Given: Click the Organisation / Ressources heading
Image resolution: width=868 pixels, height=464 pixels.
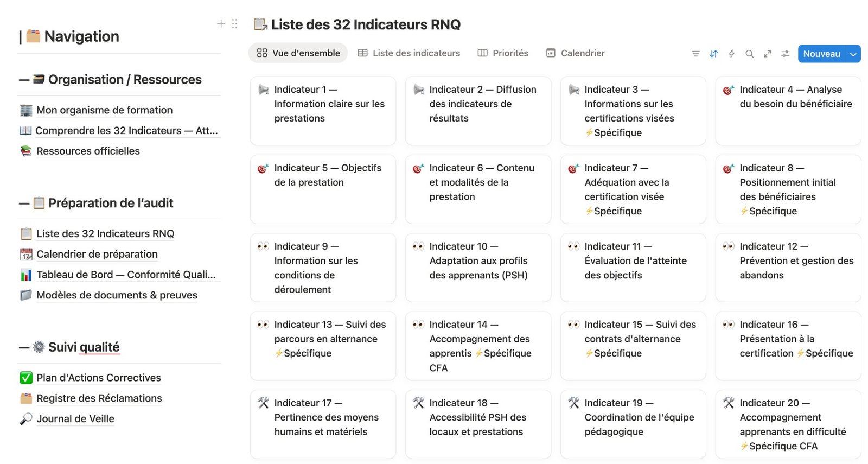Looking at the screenshot, I should [x=125, y=80].
